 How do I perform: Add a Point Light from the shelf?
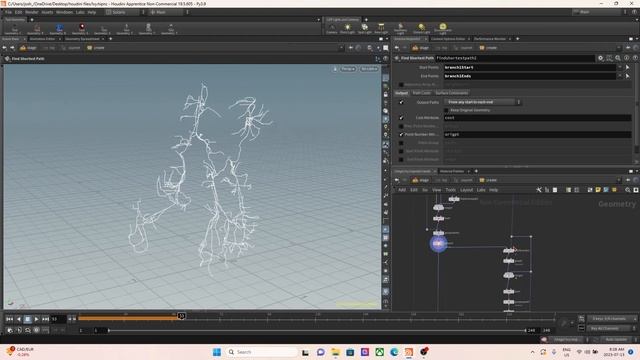tap(347, 29)
